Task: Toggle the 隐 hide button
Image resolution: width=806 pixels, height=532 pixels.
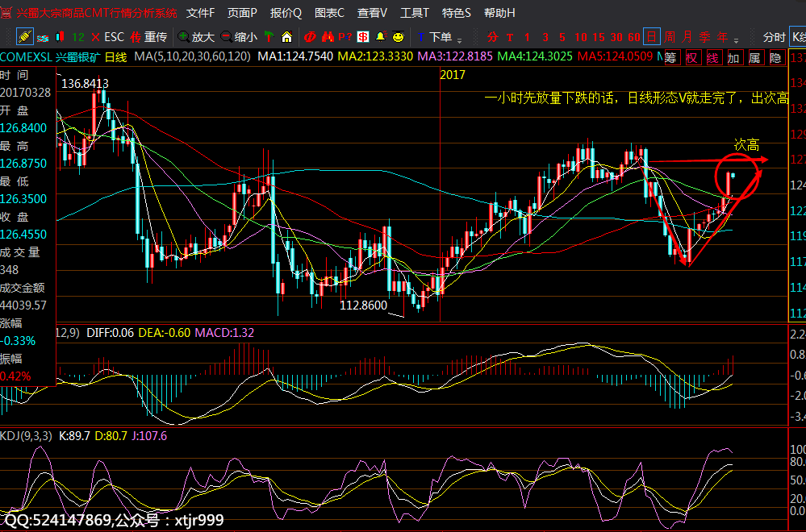Action: 775,57
